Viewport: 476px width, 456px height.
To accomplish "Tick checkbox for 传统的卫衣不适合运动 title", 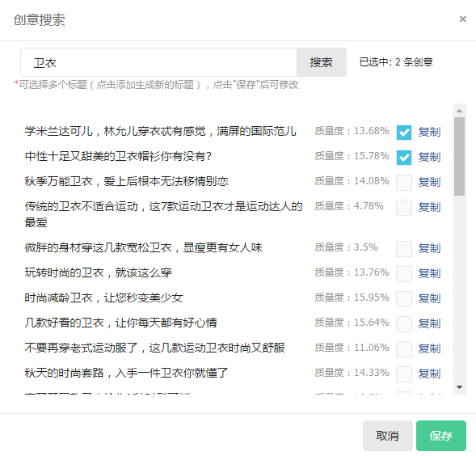I will coord(404,208).
